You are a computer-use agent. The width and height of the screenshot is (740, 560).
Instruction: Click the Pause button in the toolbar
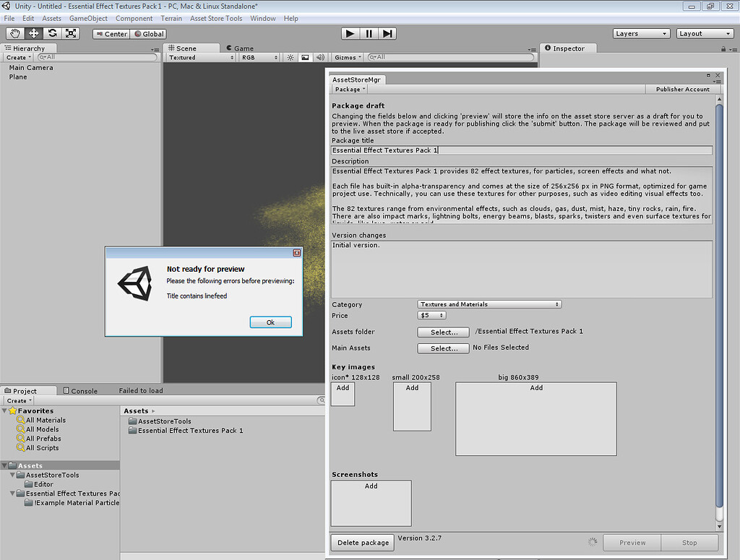[x=370, y=33]
